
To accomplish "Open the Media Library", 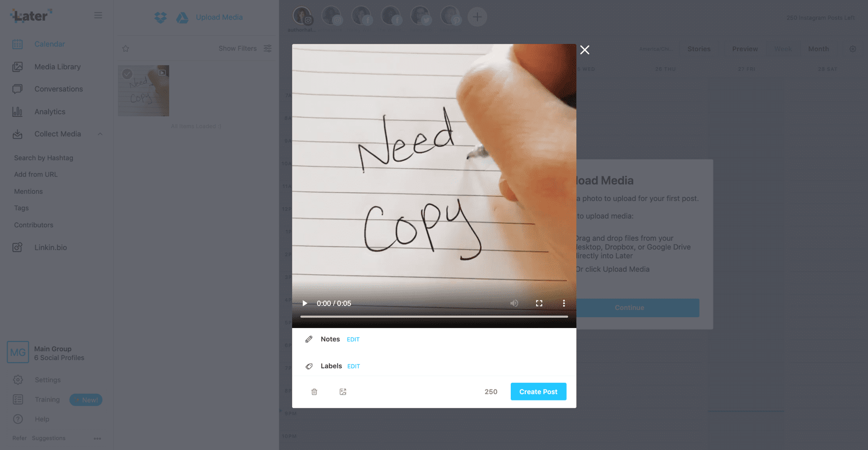I will coord(57,67).
